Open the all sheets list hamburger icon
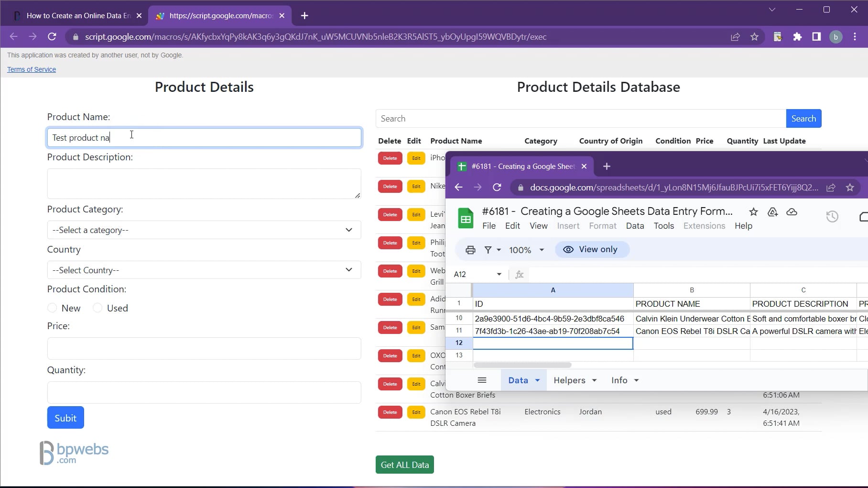Viewport: 868px width, 488px height. [482, 380]
